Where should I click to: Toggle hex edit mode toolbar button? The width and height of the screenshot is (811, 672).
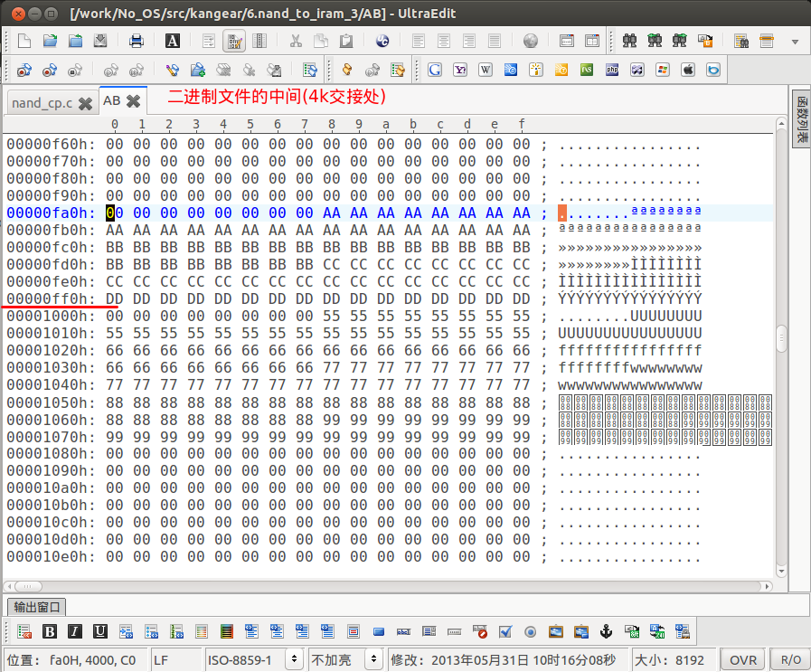point(234,41)
